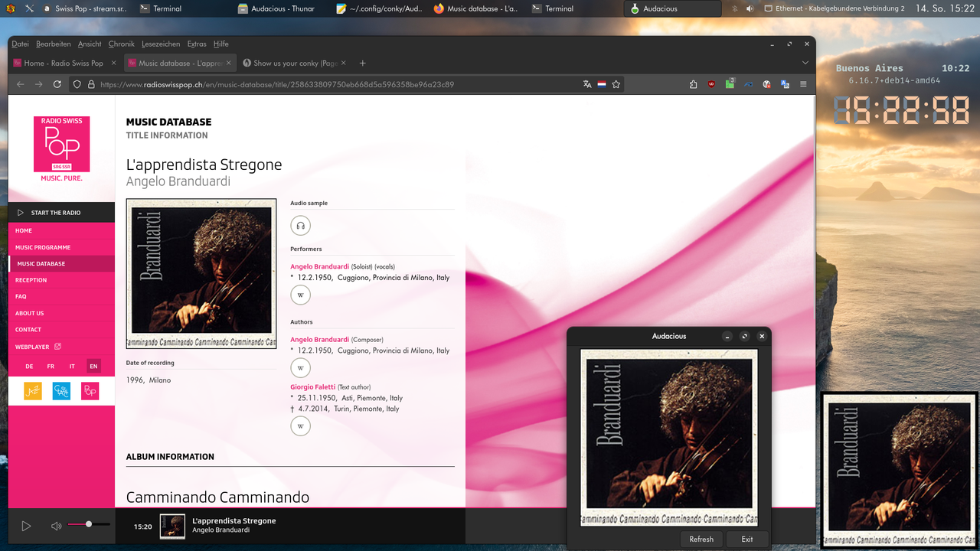Open the Chronik menu
This screenshot has height=551, width=980.
[121, 44]
